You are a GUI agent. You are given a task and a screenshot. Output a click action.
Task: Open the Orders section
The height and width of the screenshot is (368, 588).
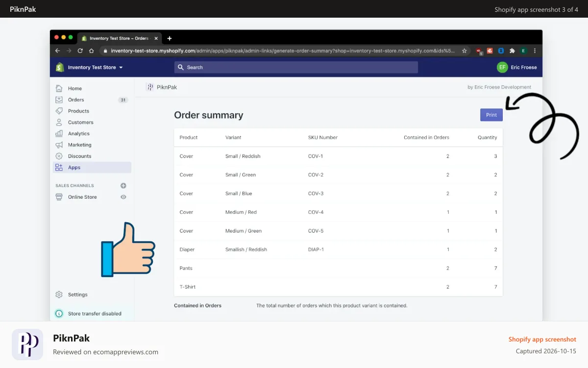point(76,100)
